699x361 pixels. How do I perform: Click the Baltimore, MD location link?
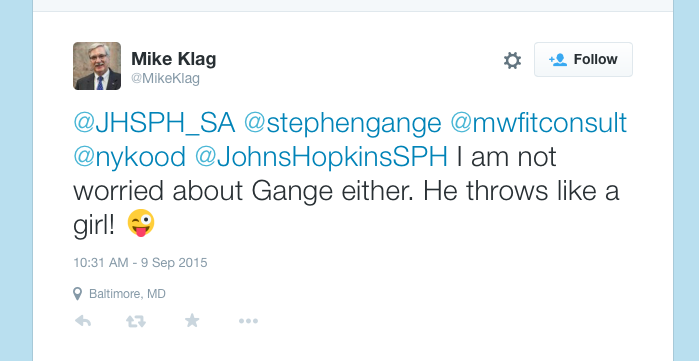[x=127, y=294]
